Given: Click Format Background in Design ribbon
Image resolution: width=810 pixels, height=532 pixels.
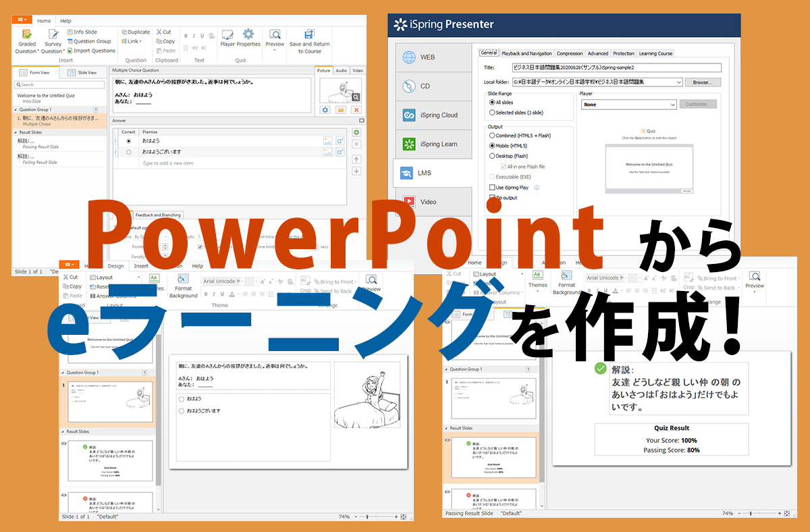Looking at the screenshot, I should pos(183,286).
